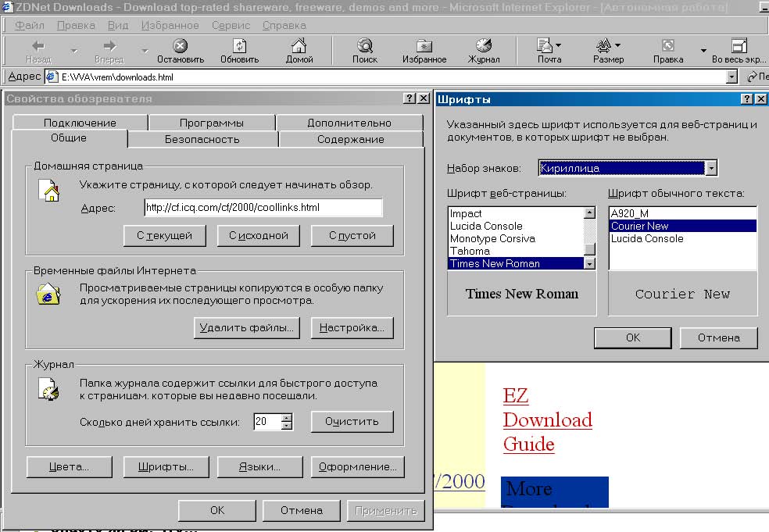Select Monotype Corsiva font

pos(516,238)
